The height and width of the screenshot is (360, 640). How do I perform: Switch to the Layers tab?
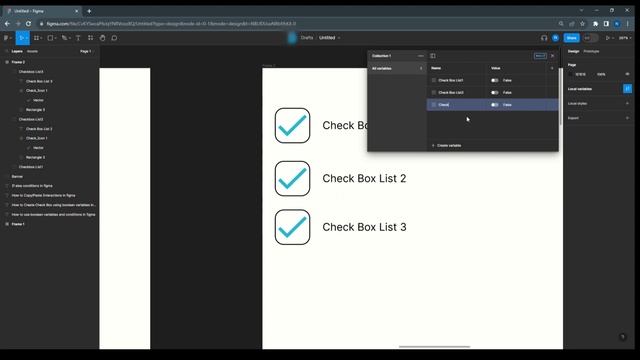click(x=17, y=51)
